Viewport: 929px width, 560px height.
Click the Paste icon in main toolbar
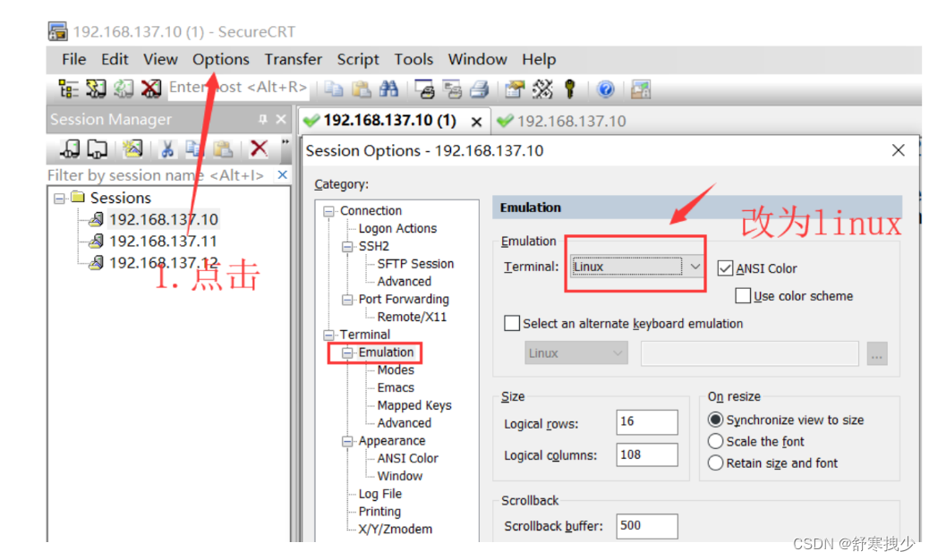click(x=362, y=89)
